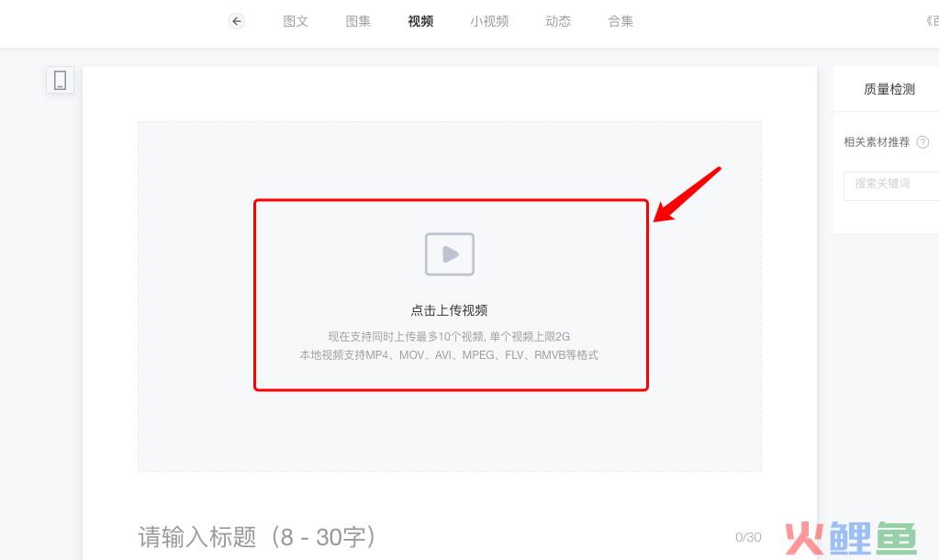Click help icon next to 相关素材推荐
The width and height of the screenshot is (939, 560).
922,142
